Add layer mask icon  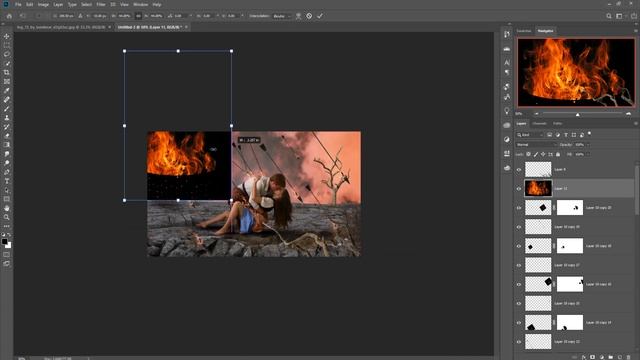pos(593,357)
